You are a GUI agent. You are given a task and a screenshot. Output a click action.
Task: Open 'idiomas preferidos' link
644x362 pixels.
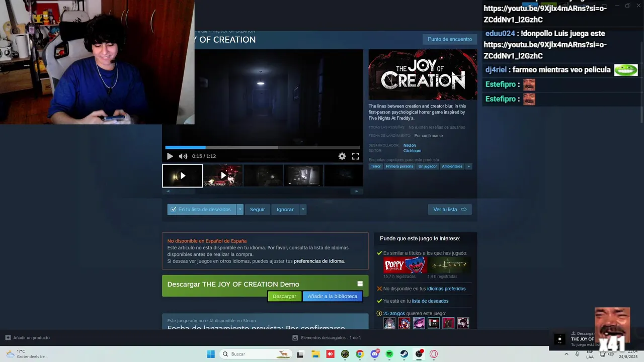(x=446, y=289)
